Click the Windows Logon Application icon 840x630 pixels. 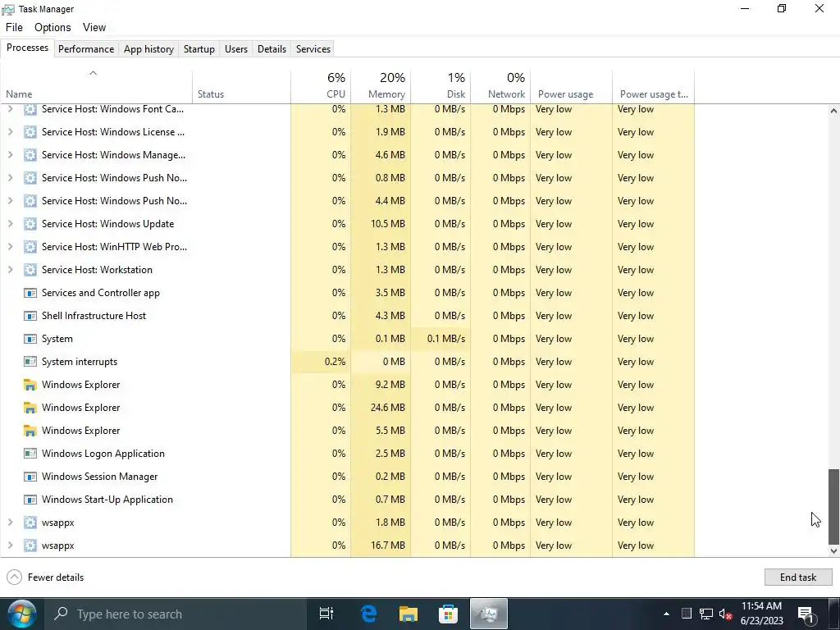(x=30, y=454)
